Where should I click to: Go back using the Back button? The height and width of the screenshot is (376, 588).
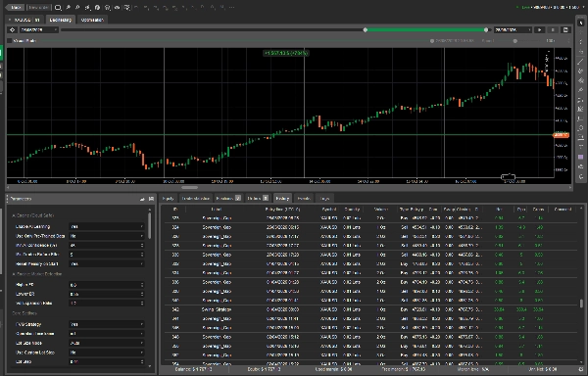click(15, 7)
